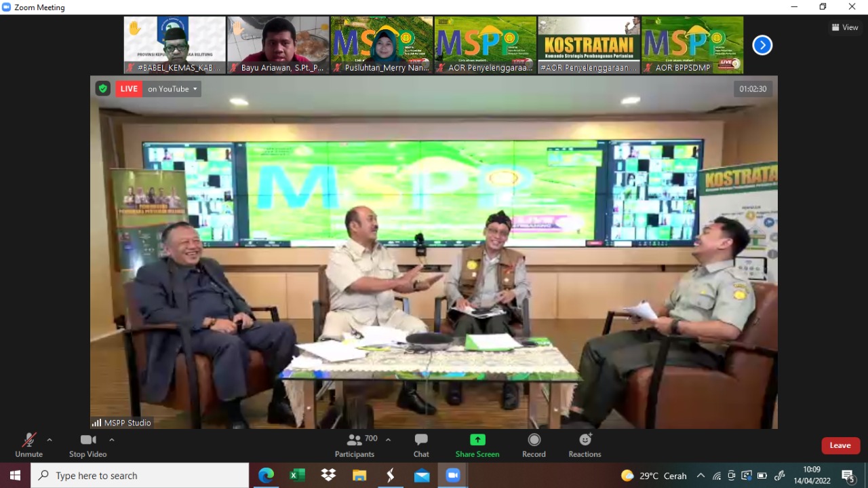This screenshot has width=868, height=488.
Task: Expand audio options arrow beside Unmute
Action: coord(50,440)
